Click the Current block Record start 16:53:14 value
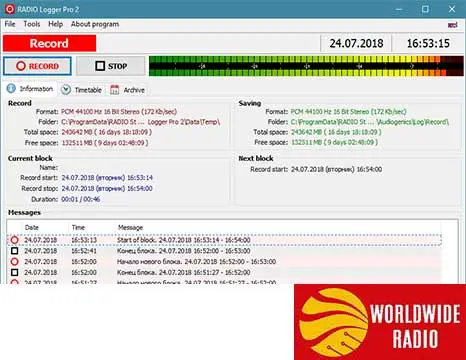 (x=107, y=178)
